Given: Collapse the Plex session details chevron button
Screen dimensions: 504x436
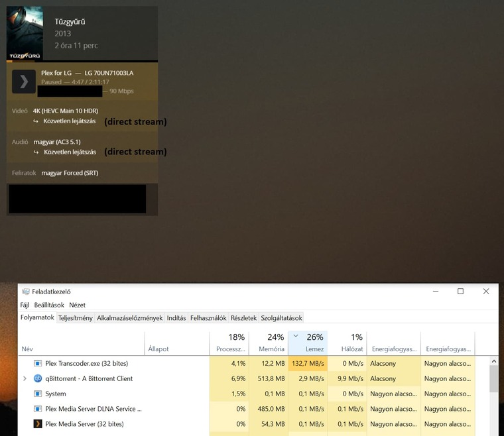Looking at the screenshot, I should tap(23, 82).
